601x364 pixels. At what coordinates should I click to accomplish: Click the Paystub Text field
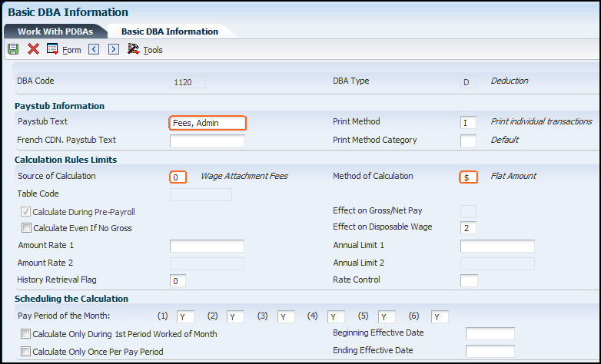tap(208, 123)
